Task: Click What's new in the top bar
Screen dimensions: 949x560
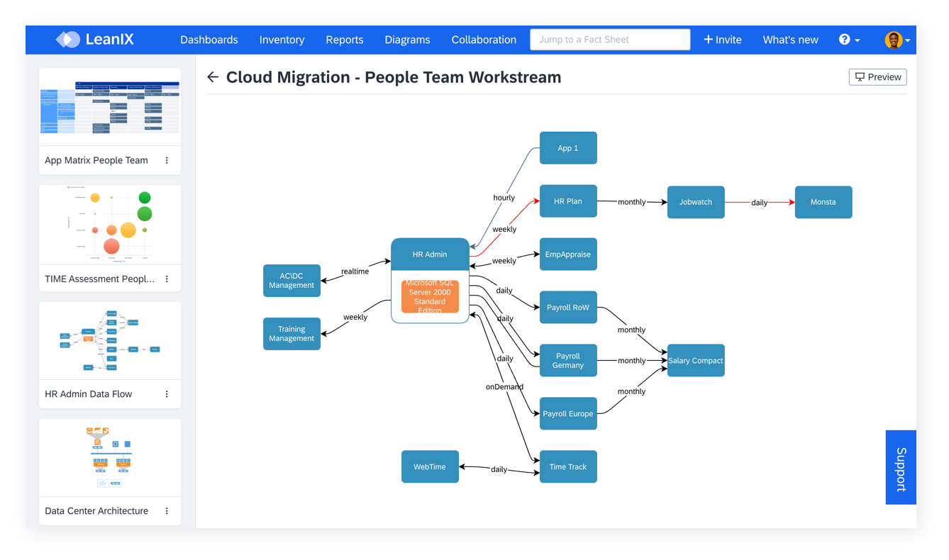Action: point(790,40)
